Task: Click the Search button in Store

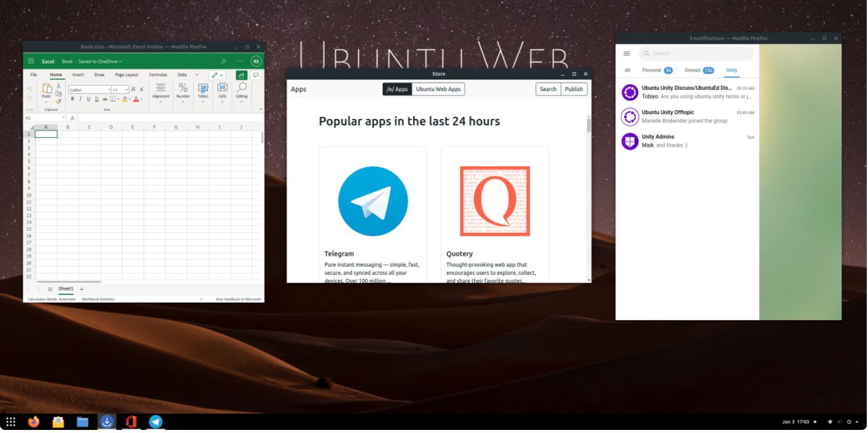Action: pyautogui.click(x=549, y=89)
